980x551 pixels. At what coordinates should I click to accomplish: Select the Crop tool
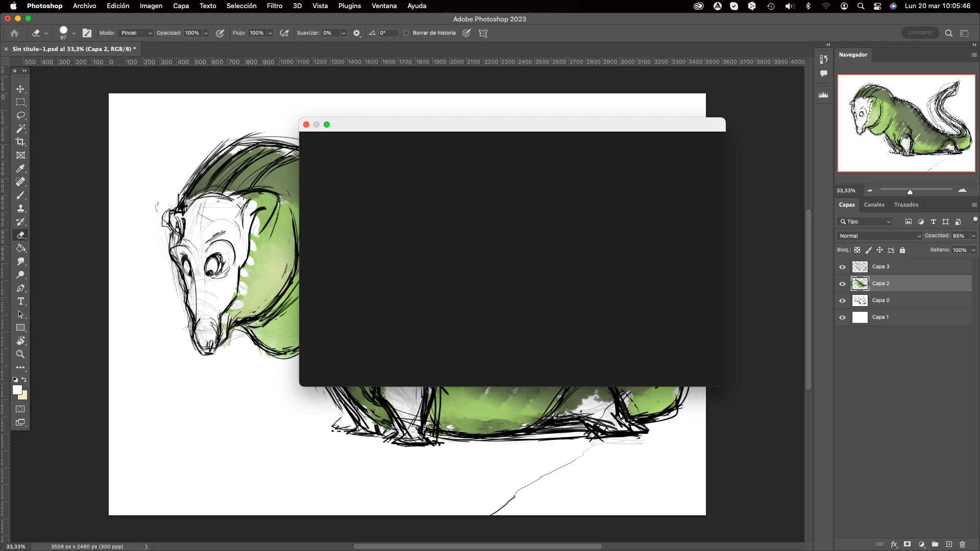[20, 142]
